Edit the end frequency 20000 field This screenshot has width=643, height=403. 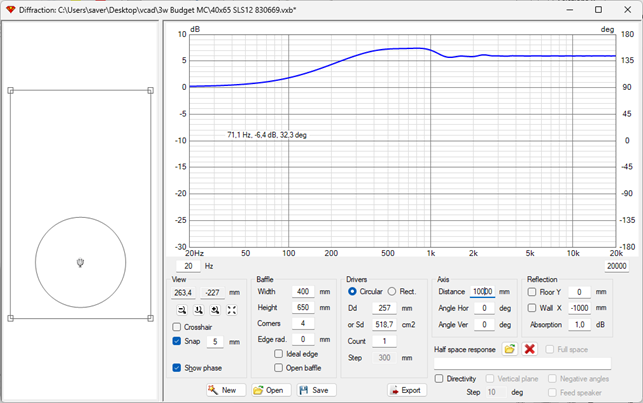(x=616, y=266)
